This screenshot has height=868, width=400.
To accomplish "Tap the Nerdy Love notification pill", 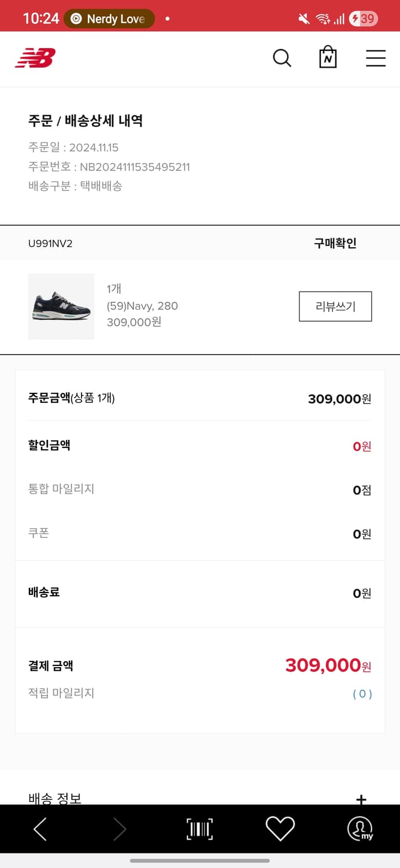I will (109, 19).
